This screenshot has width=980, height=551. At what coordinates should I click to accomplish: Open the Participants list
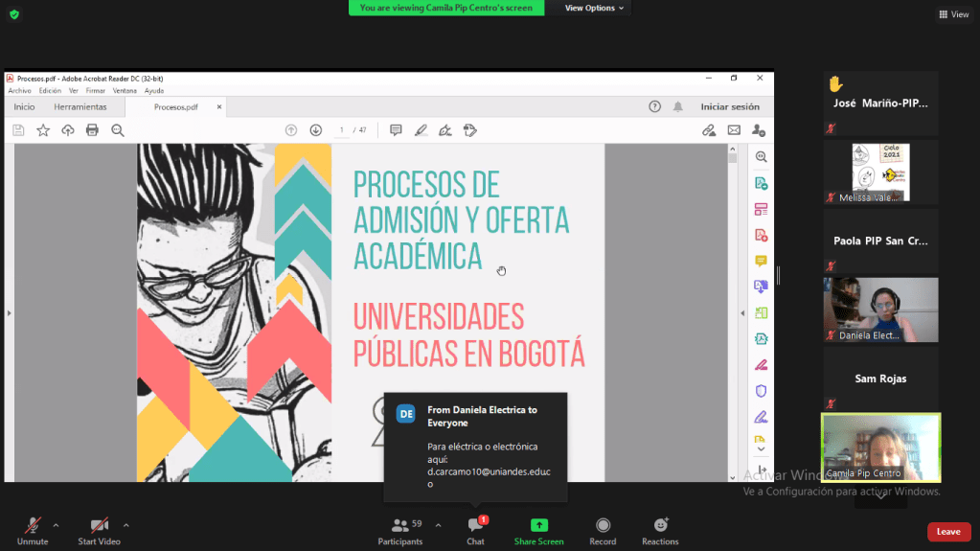pos(400,525)
